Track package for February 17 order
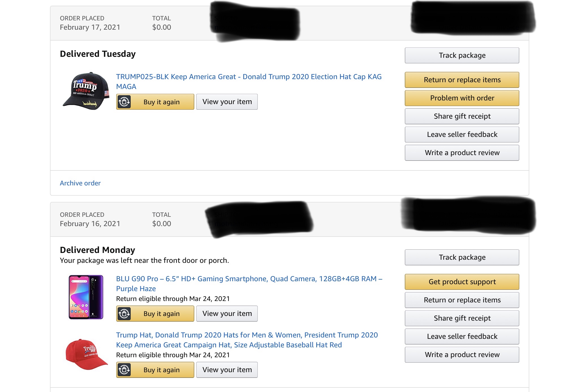Screen dimensions: 579x392 point(462,55)
